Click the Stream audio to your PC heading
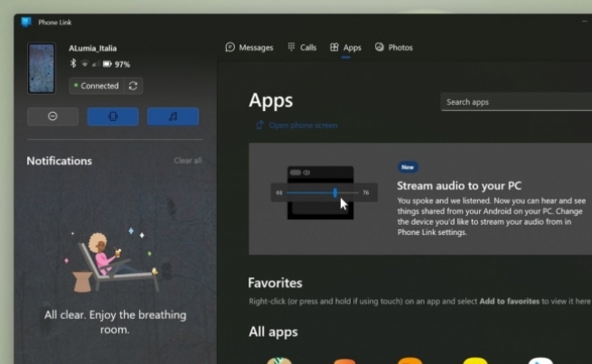 (x=459, y=186)
